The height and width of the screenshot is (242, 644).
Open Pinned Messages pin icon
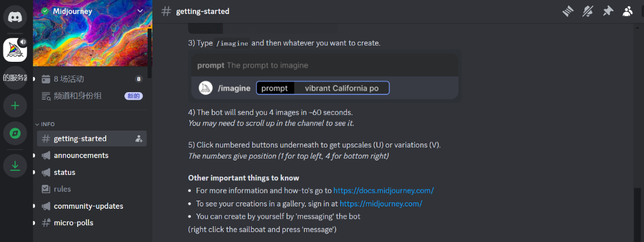(608, 11)
